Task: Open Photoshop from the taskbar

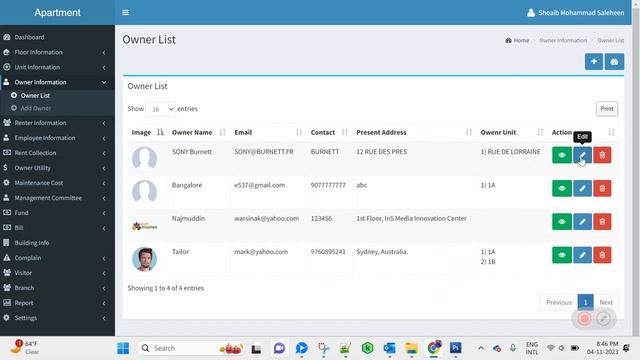Action: point(456,348)
